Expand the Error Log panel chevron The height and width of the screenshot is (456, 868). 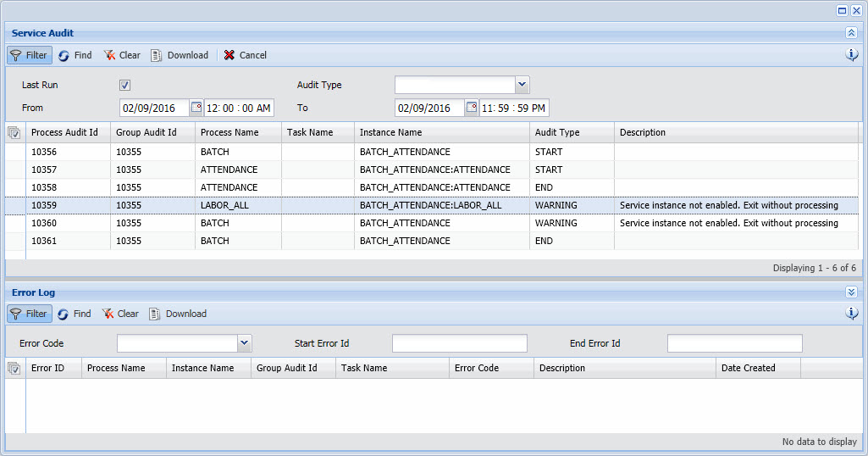(x=851, y=292)
